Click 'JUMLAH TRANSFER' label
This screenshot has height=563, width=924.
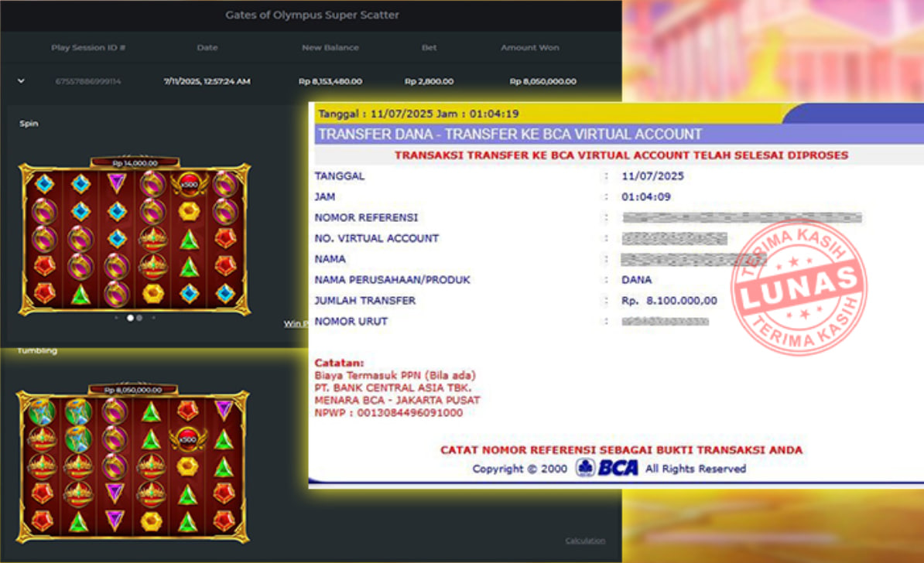point(364,300)
